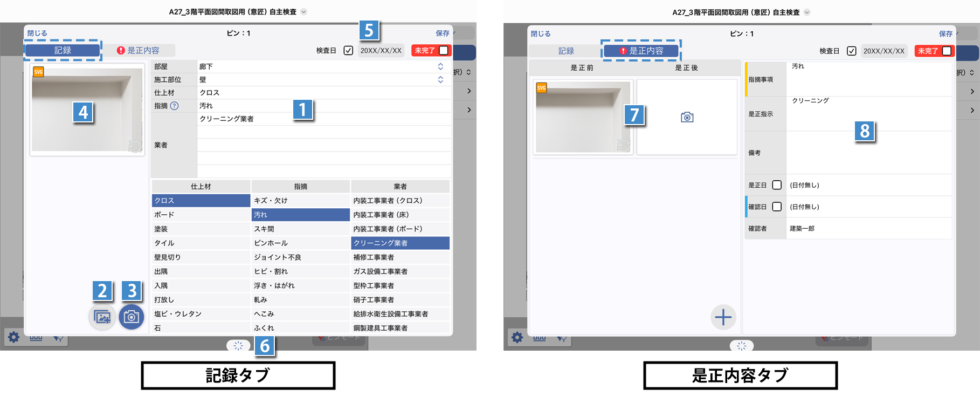Toggle 未完了 checkbox in record tab
The height and width of the screenshot is (396, 980).
tap(444, 50)
